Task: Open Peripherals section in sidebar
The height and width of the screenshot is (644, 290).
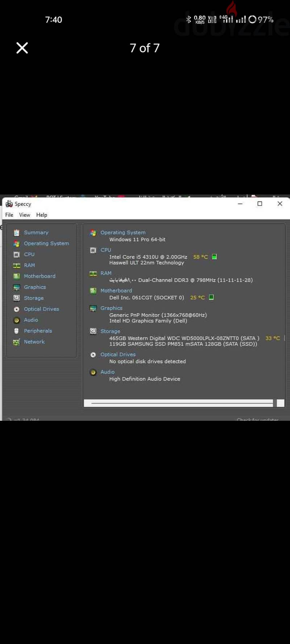Action: point(38,331)
